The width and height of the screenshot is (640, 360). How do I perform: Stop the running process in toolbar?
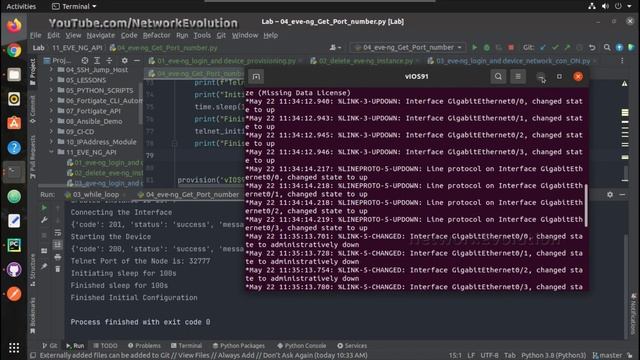pyautogui.click(x=511, y=48)
